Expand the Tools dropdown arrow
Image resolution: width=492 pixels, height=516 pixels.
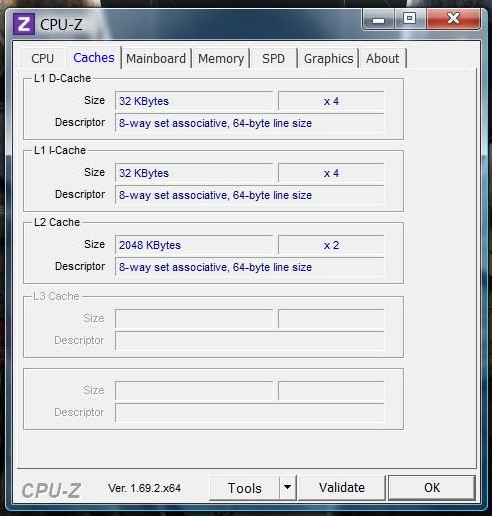287,488
